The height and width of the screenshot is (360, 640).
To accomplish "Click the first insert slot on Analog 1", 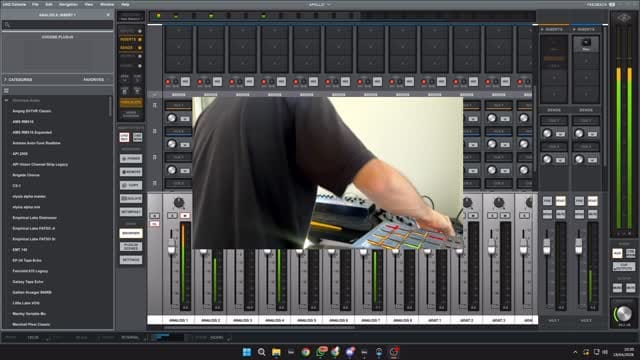I will click(x=179, y=31).
